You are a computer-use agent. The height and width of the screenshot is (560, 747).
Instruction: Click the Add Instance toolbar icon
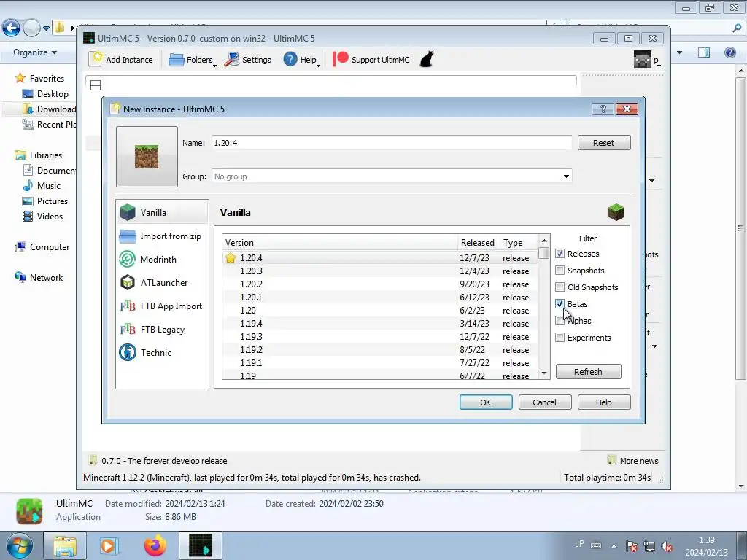coord(96,60)
